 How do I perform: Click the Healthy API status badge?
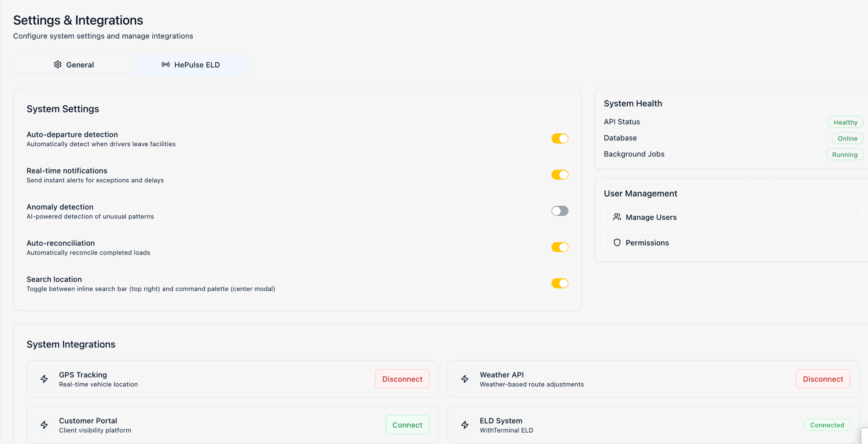point(845,122)
